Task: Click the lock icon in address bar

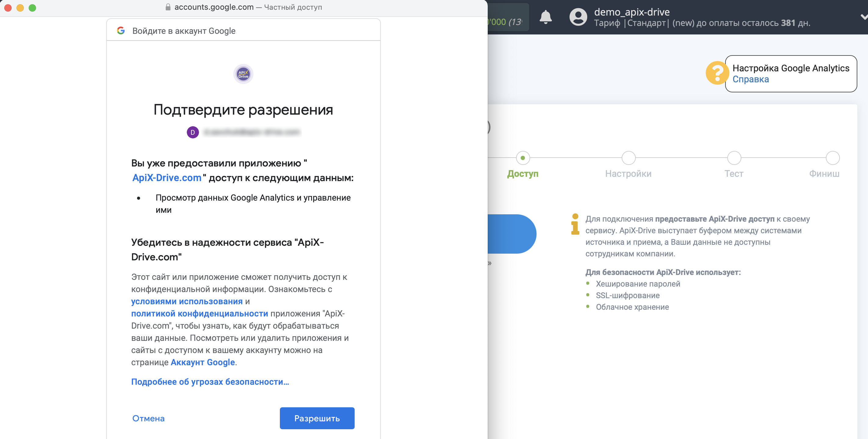Action: pyautogui.click(x=168, y=7)
